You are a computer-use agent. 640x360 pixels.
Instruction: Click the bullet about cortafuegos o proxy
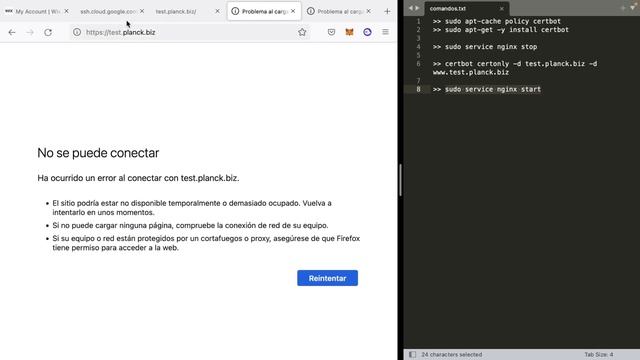pyautogui.click(x=206, y=243)
